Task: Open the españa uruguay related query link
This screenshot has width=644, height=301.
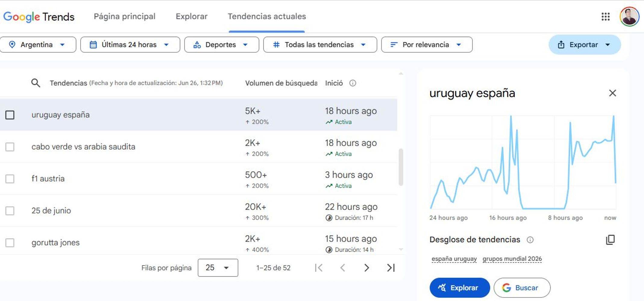Action: pyautogui.click(x=454, y=259)
